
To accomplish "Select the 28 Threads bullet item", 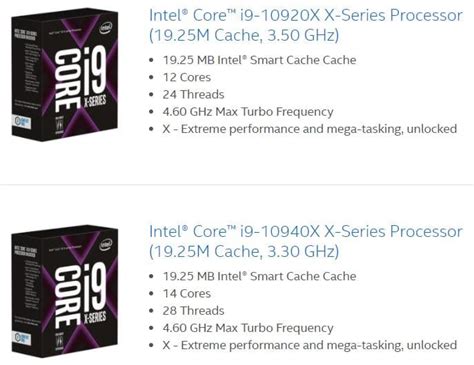I will pyautogui.click(x=193, y=310).
